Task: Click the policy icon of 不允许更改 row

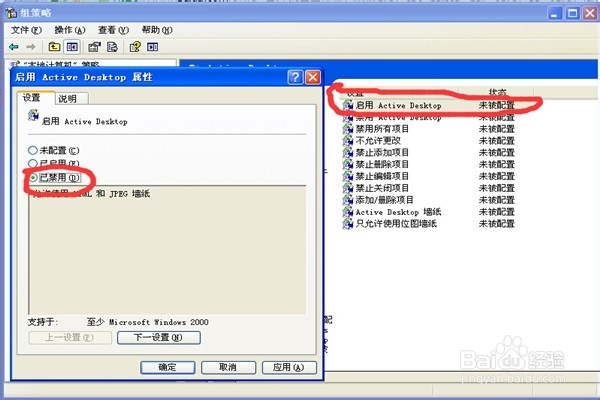Action: (348, 140)
